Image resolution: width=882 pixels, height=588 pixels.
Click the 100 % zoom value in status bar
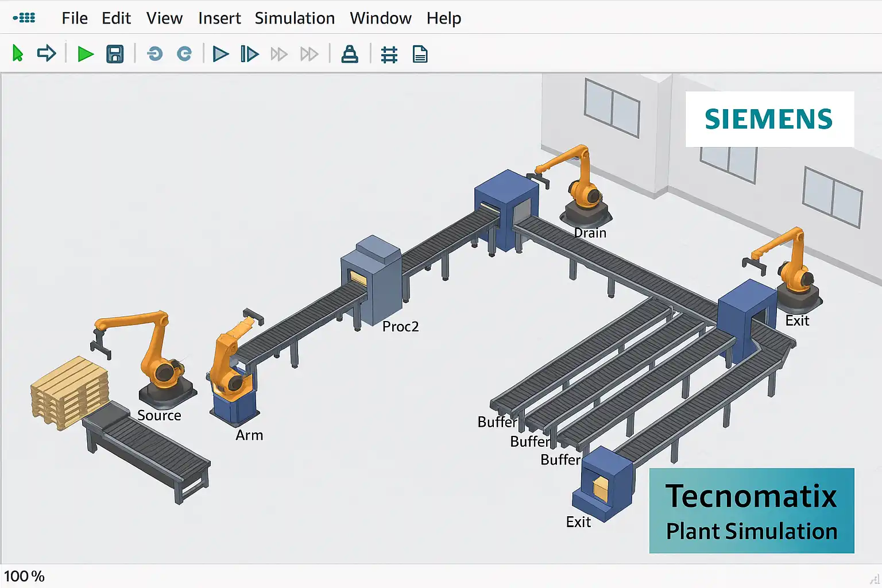tap(24, 576)
